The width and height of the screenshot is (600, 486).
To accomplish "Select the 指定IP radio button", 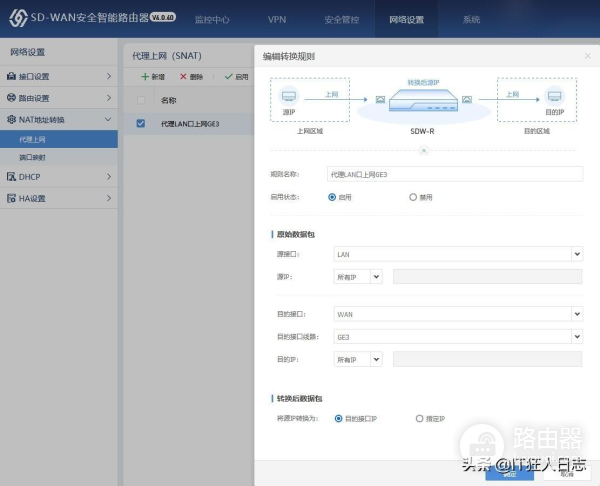I will (x=419, y=418).
